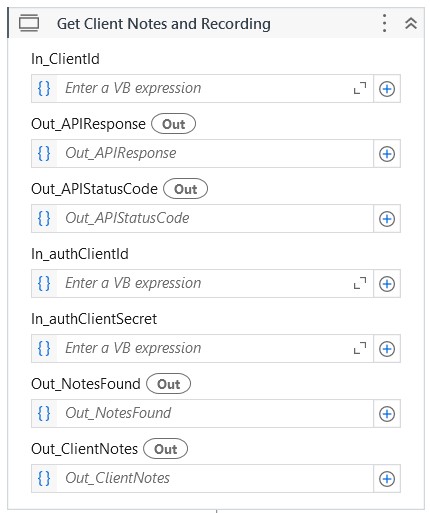Click the plus icon for Out_NotesFound
The height and width of the screenshot is (513, 430).
click(x=387, y=414)
